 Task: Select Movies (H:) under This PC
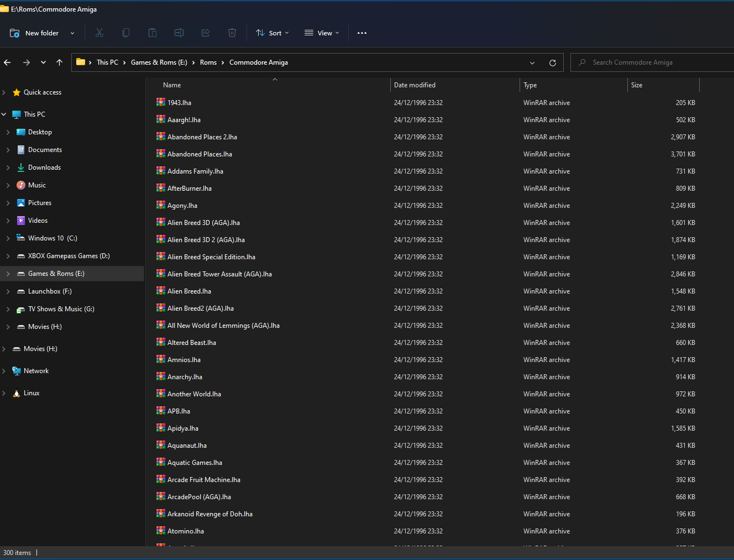point(45,327)
